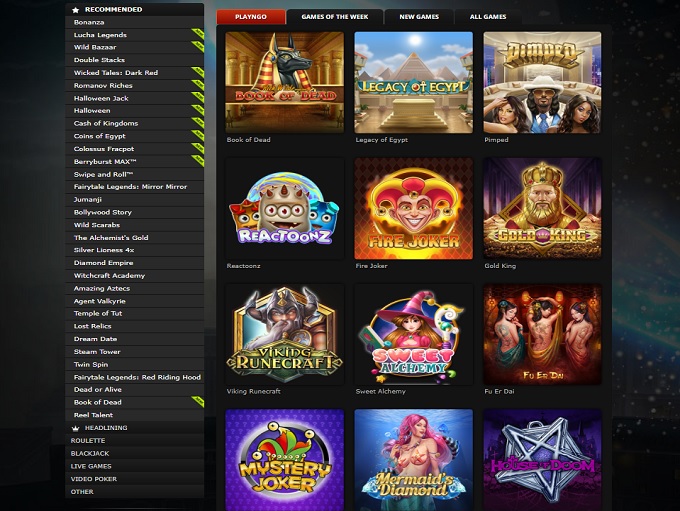Open the Gold King game image
The height and width of the screenshot is (511, 680).
point(542,208)
